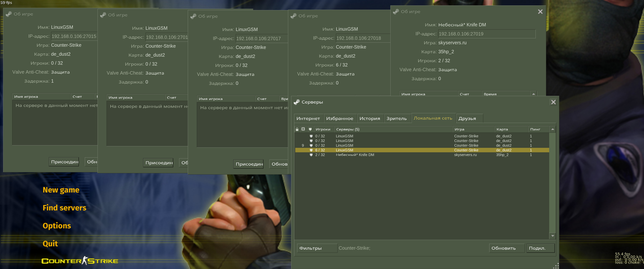
Task: Click the scroll-up arrow of the server list
Action: pyautogui.click(x=552, y=129)
